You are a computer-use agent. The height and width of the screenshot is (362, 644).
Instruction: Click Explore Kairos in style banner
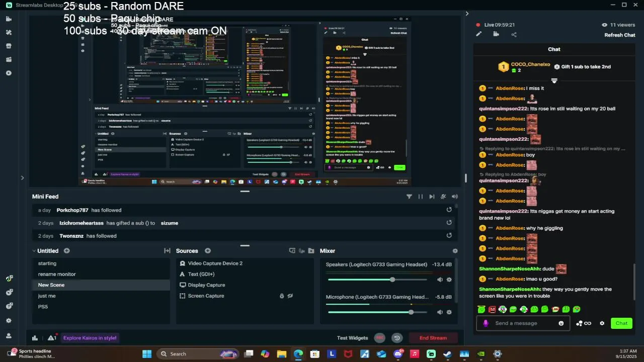coord(90,338)
